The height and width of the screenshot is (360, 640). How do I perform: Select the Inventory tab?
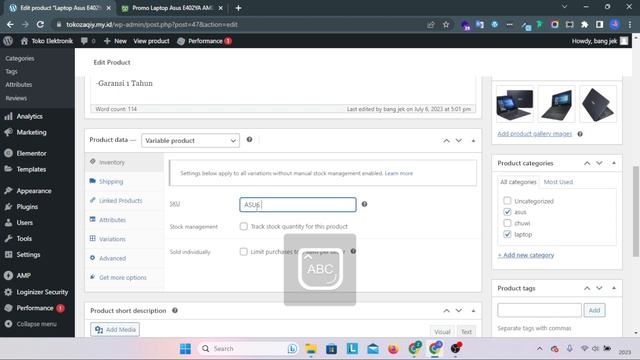(x=124, y=162)
